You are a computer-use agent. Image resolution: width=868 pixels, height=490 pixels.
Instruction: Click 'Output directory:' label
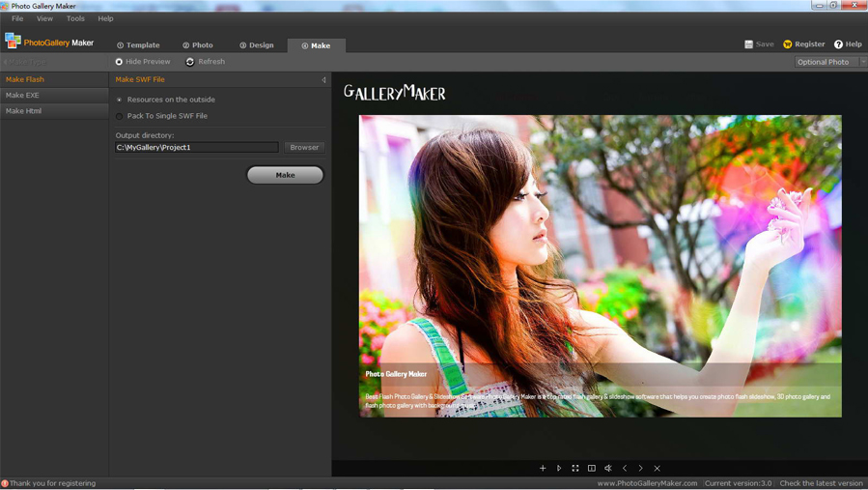(145, 135)
